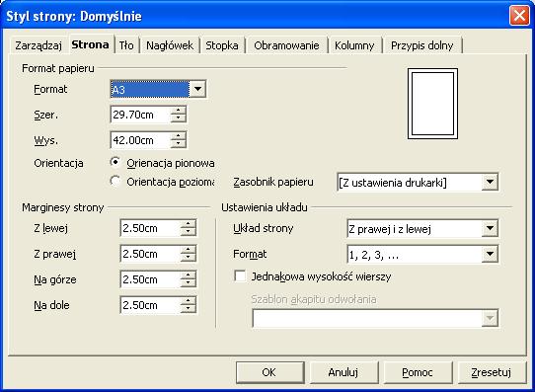Image resolution: width=535 pixels, height=392 pixels.
Task: Increase the Wys. height value
Action: pos(178,136)
